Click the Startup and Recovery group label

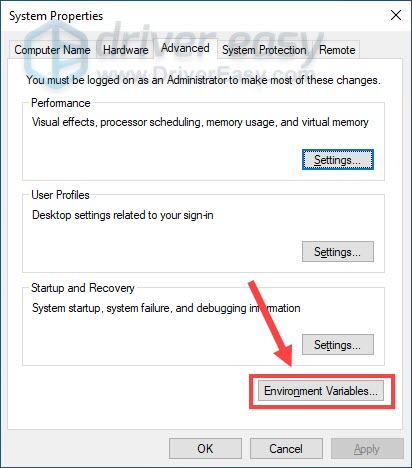click(x=83, y=288)
